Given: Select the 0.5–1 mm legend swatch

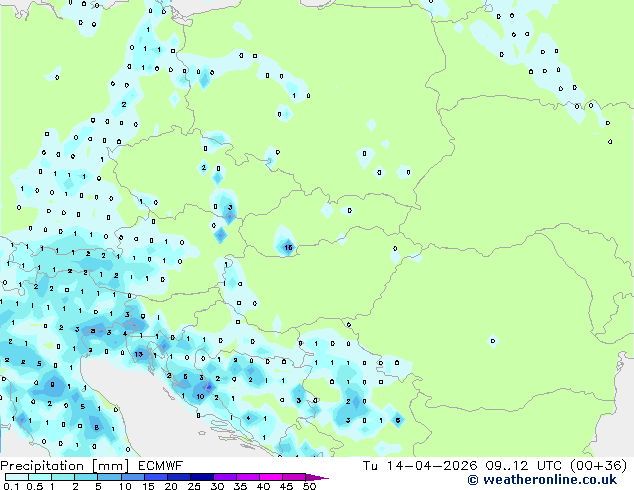Looking at the screenshot, I should pyautogui.click(x=40, y=477).
